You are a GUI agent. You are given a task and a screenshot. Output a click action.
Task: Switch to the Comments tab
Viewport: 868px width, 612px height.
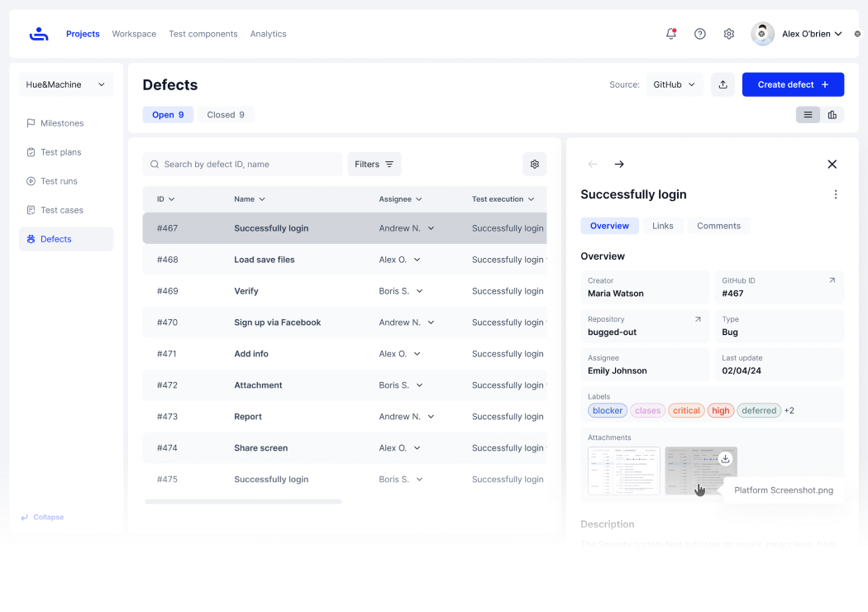click(x=718, y=226)
